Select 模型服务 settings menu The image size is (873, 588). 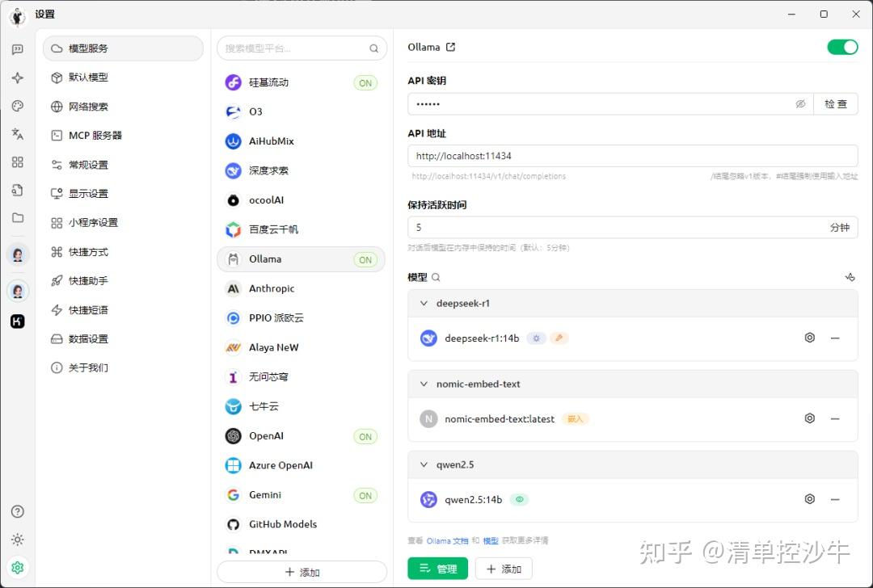coord(123,48)
